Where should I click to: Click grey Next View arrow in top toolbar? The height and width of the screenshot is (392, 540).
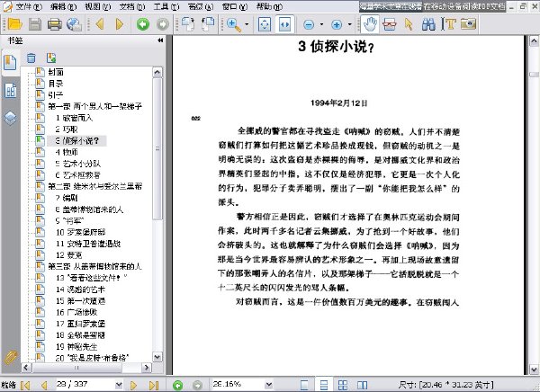pyautogui.click(x=163, y=24)
